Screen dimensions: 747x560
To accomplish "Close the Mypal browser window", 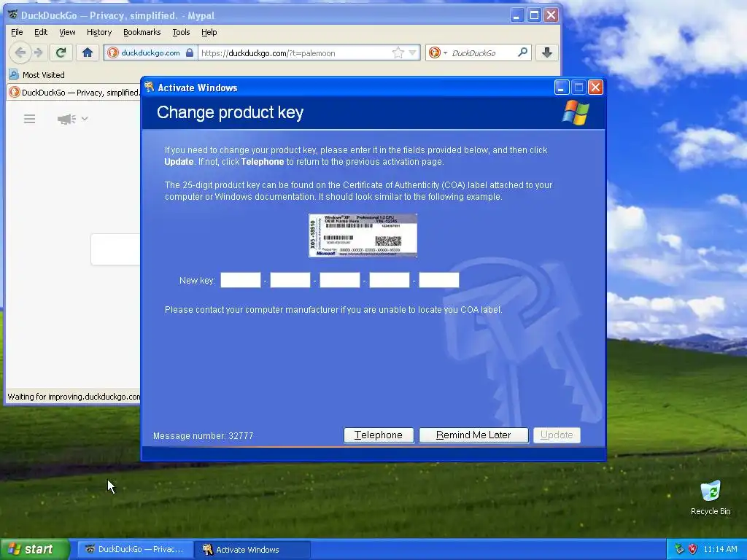I will click(551, 15).
